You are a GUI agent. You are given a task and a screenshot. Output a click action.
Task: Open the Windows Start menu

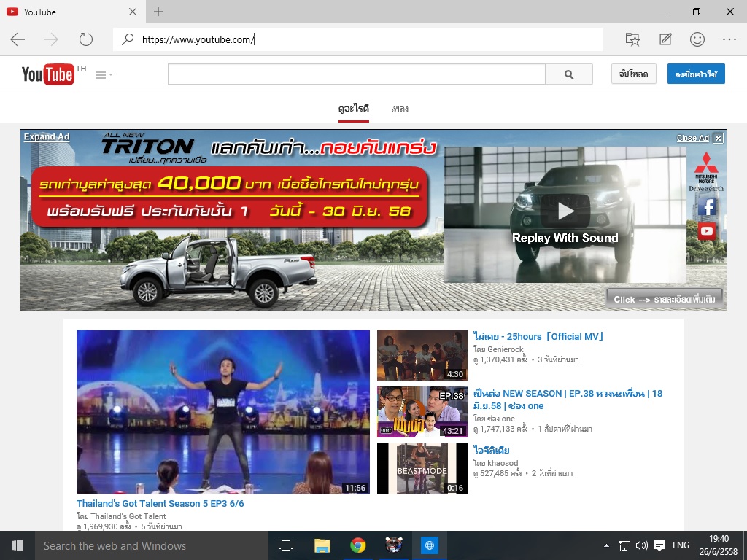click(18, 545)
